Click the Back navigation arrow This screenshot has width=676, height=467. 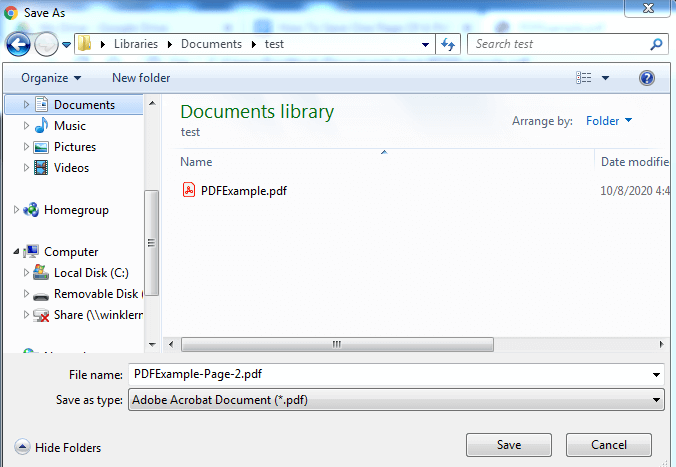(18, 44)
